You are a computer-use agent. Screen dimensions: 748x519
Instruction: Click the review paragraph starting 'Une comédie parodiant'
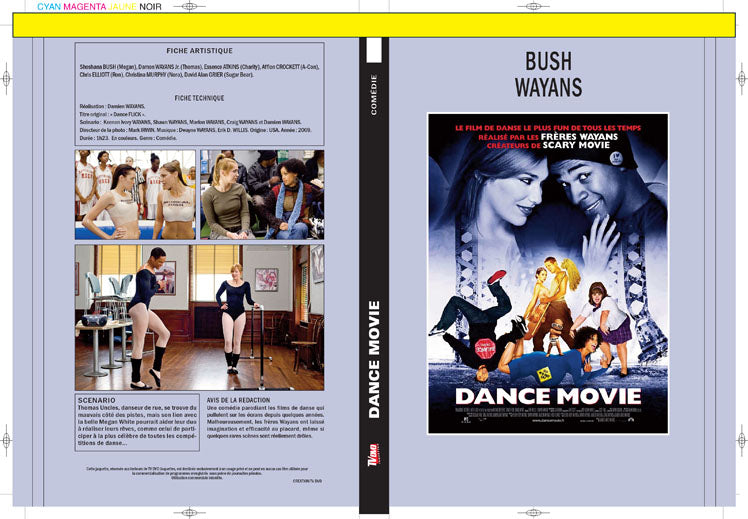coord(265,422)
